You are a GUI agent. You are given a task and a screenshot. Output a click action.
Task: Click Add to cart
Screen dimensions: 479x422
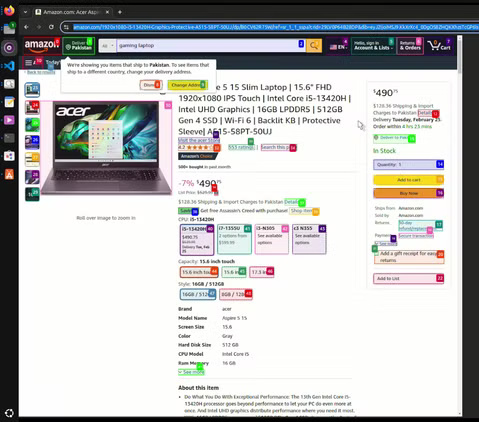pyautogui.click(x=408, y=180)
